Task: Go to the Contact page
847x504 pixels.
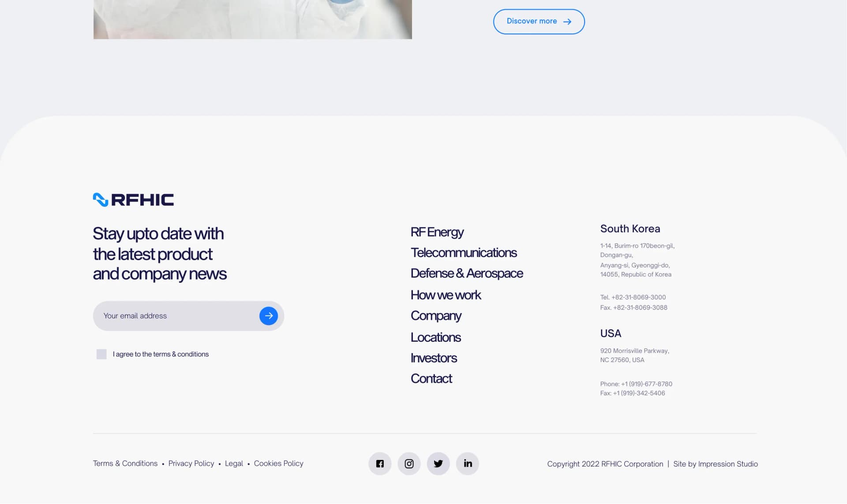Action: (x=431, y=379)
